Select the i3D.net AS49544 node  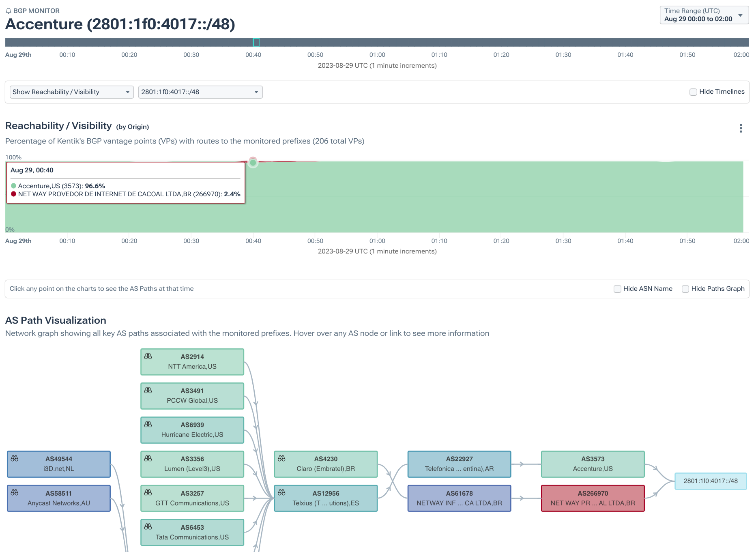point(59,464)
